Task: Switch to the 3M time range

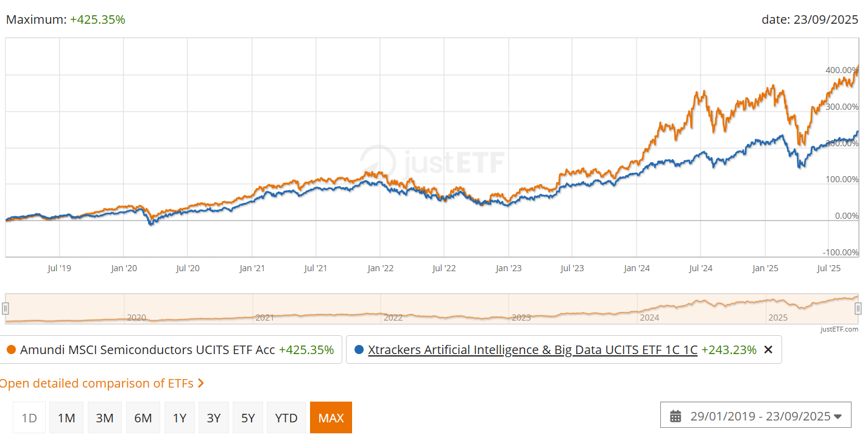Action: [x=105, y=418]
